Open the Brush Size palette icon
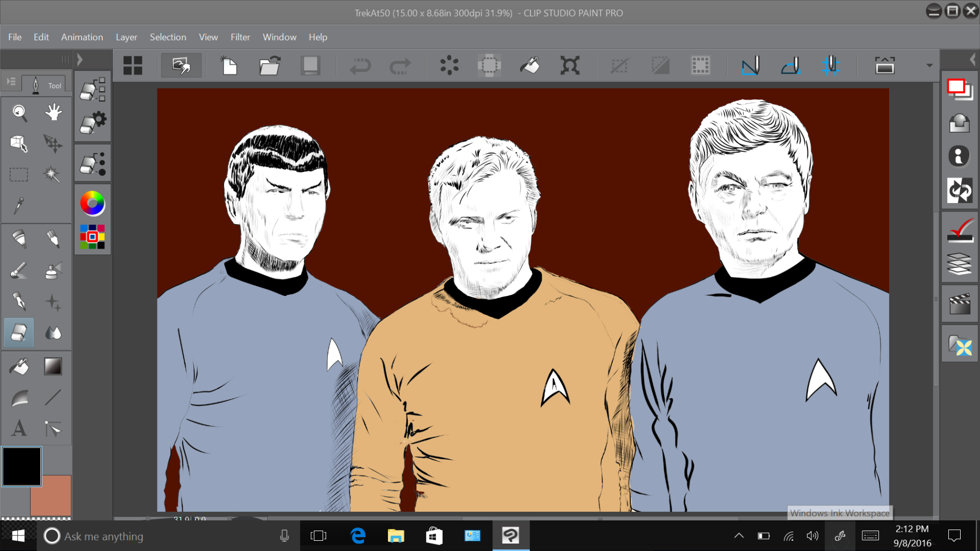The height and width of the screenshot is (551, 980). point(92,163)
